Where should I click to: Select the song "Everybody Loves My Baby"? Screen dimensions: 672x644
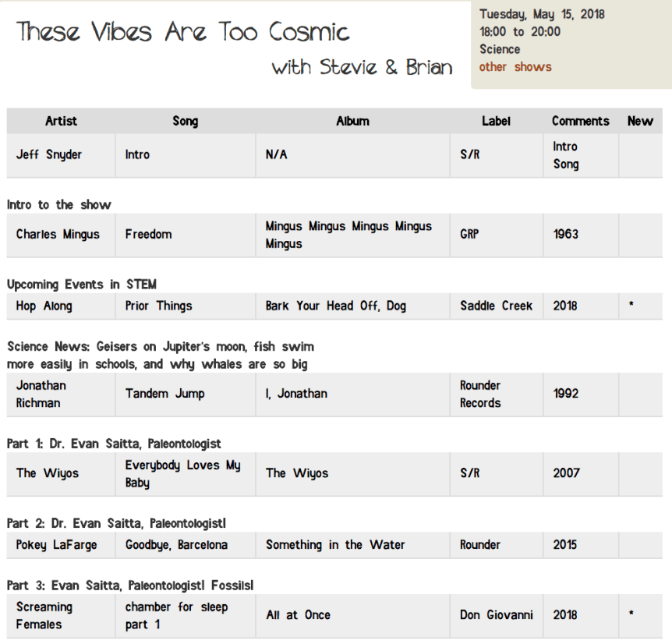tap(182, 473)
